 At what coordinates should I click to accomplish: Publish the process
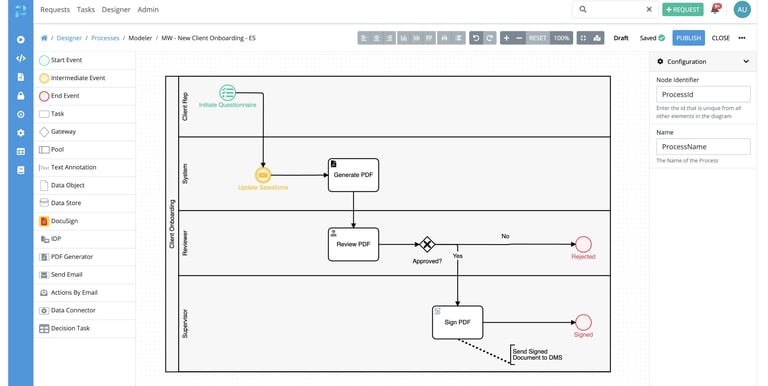689,38
